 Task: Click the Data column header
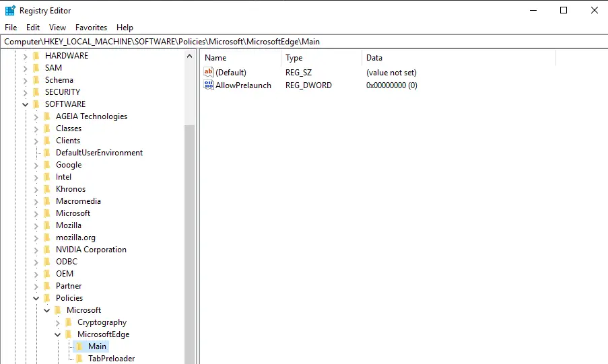(459, 58)
